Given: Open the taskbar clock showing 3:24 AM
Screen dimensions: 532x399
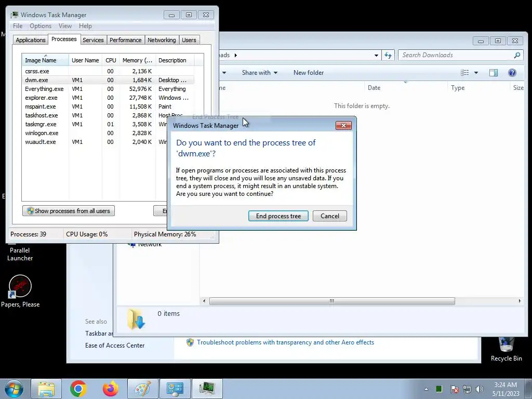Looking at the screenshot, I should tap(506, 389).
